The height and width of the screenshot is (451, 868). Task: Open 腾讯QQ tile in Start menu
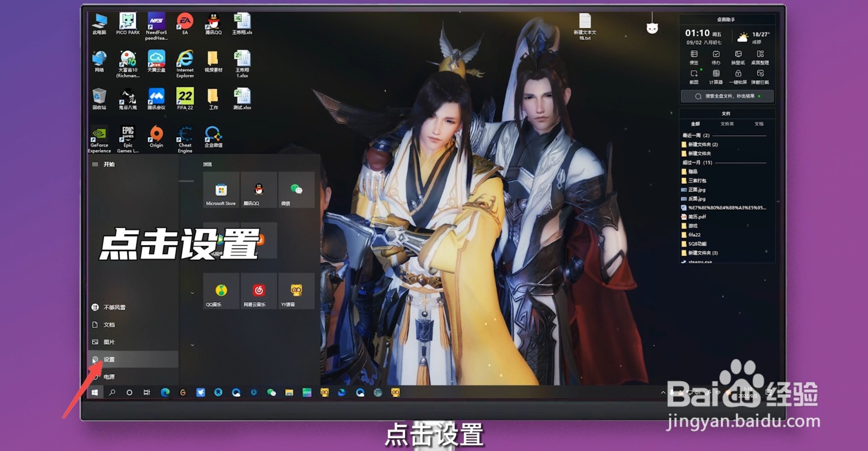(x=258, y=190)
